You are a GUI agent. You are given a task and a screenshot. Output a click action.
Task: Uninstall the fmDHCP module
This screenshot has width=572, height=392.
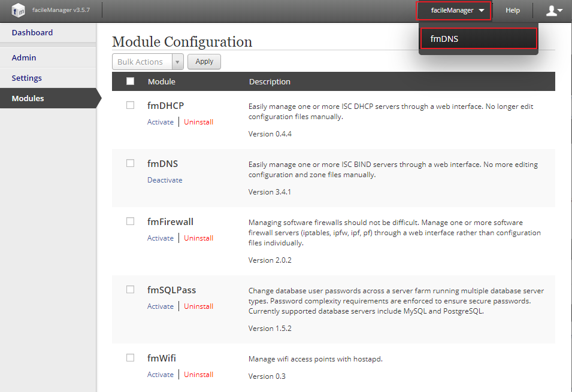198,122
